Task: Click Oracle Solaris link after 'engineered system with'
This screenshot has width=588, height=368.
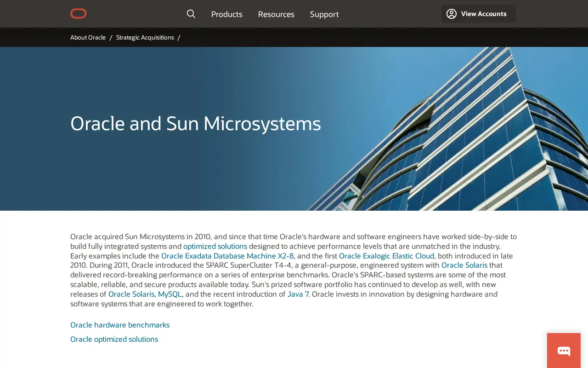Action: coord(464,265)
